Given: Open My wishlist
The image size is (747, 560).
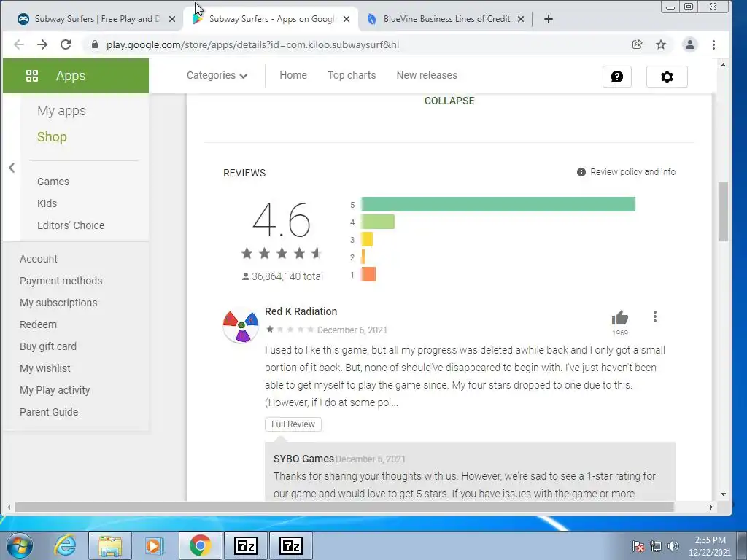Looking at the screenshot, I should [x=44, y=368].
